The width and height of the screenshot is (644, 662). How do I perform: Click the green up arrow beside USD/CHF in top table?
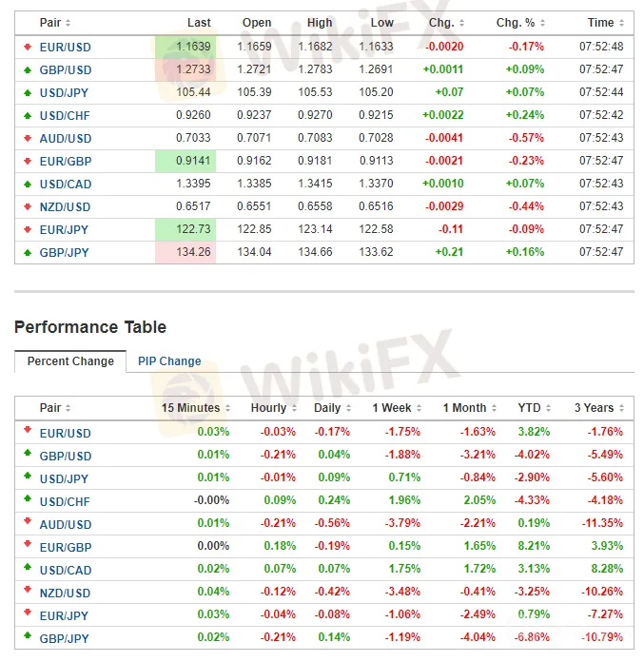[x=27, y=115]
